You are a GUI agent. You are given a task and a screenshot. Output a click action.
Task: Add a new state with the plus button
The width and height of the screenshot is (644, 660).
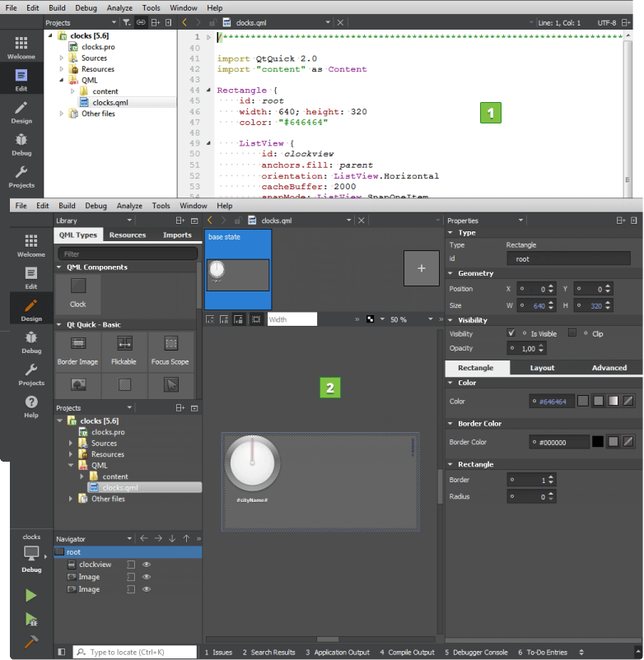421,268
